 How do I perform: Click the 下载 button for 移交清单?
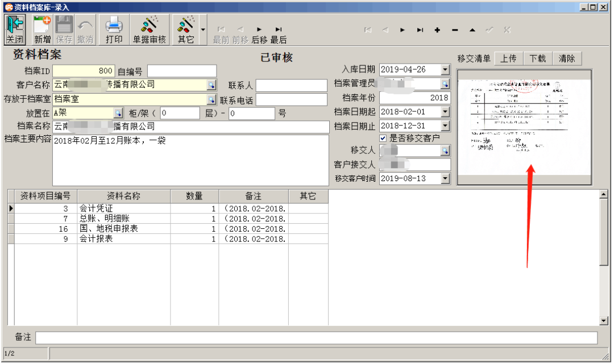point(538,58)
